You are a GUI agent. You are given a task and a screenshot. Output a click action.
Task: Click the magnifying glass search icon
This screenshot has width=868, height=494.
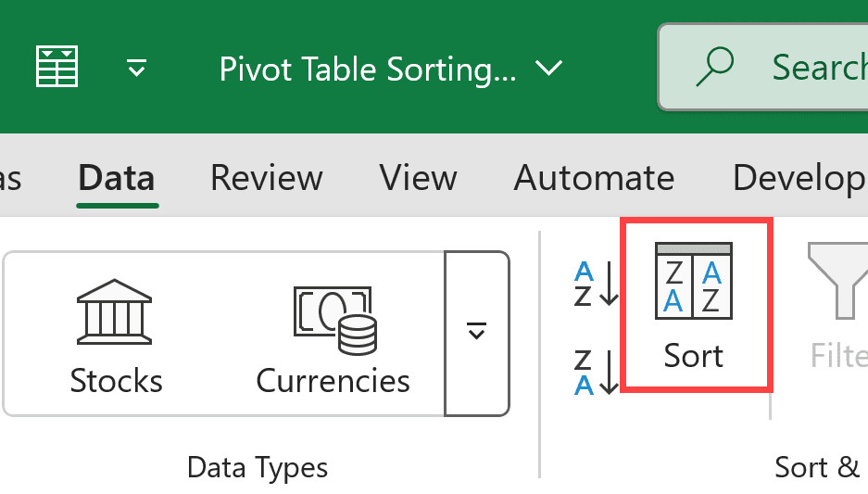713,66
